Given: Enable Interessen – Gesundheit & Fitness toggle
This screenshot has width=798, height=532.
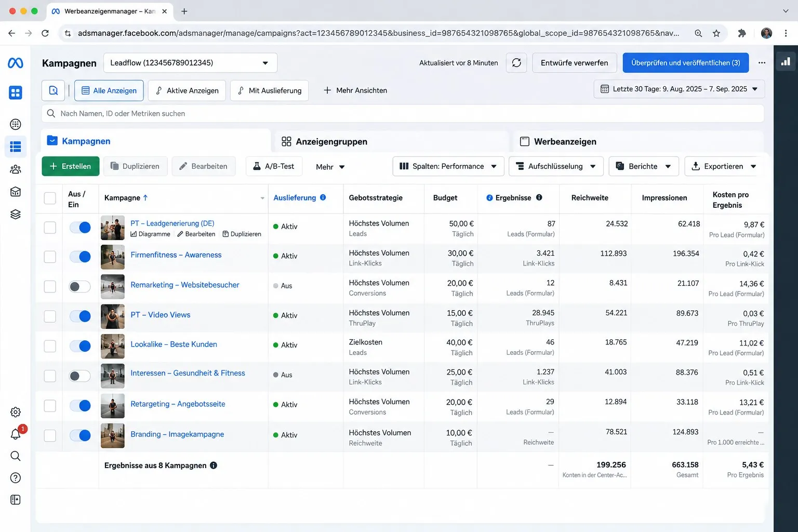Looking at the screenshot, I should click(x=80, y=376).
